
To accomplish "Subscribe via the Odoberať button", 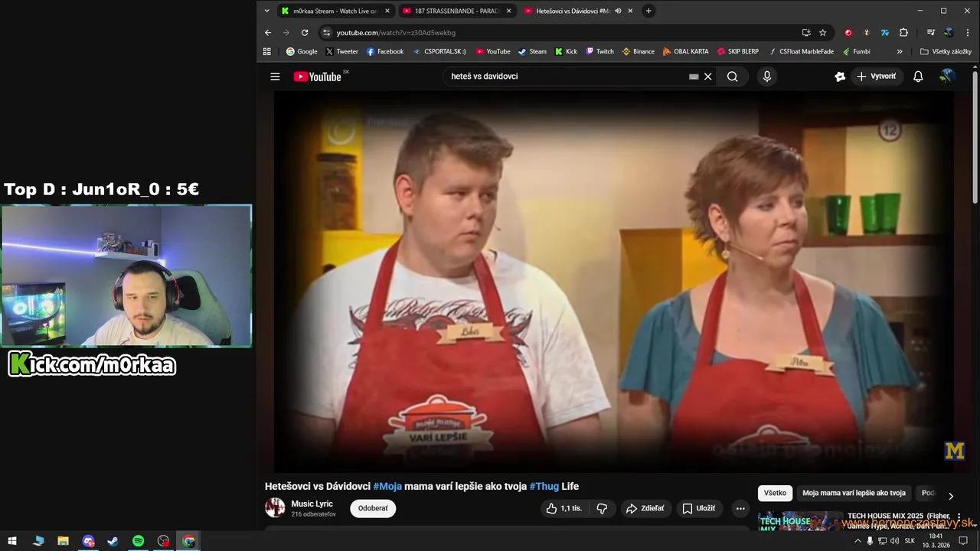I will [373, 508].
